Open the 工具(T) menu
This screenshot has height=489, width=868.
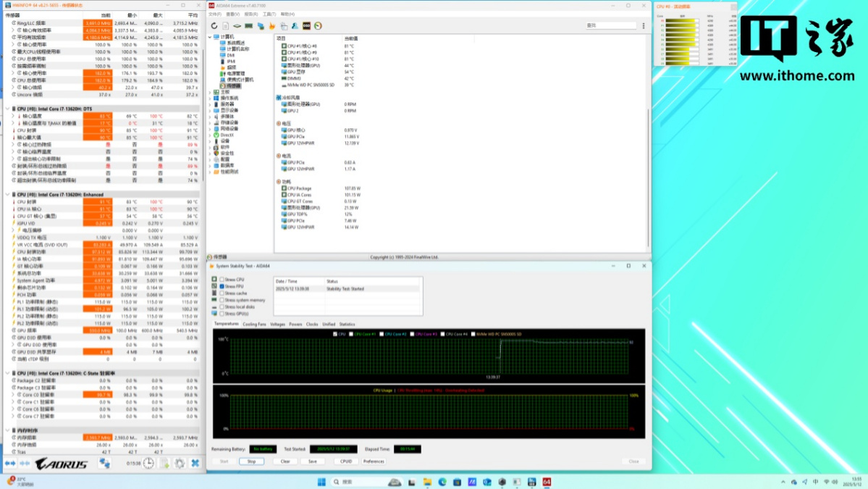point(269,14)
